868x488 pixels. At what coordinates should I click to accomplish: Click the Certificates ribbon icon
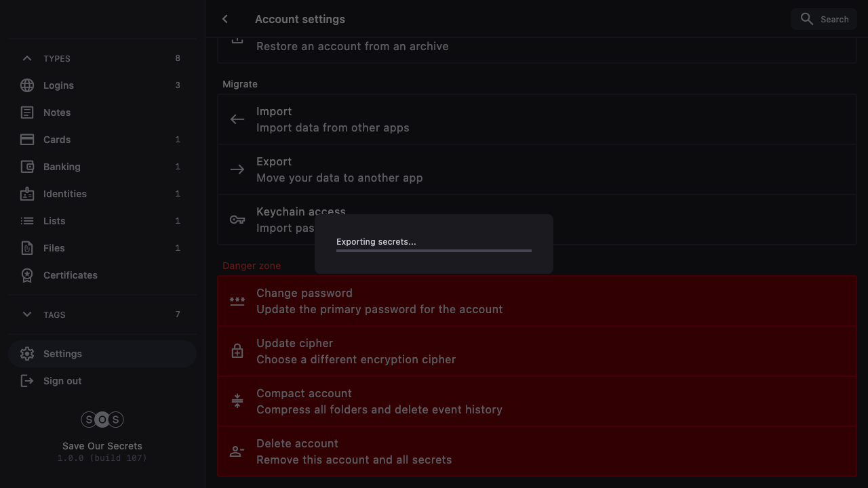[x=27, y=275]
